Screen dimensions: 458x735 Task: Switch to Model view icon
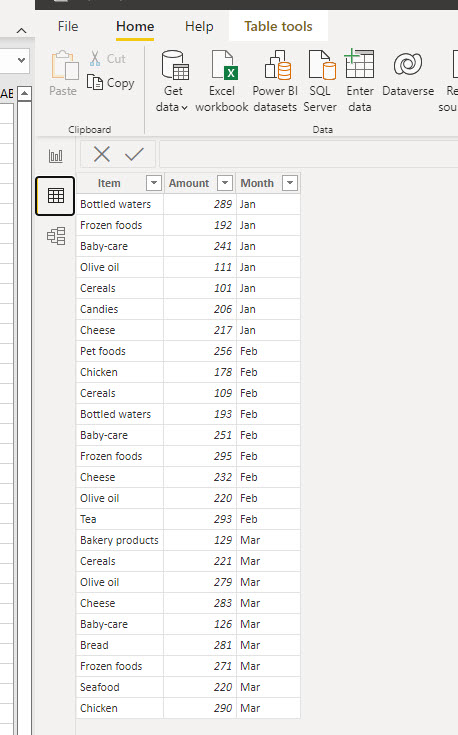[56, 236]
